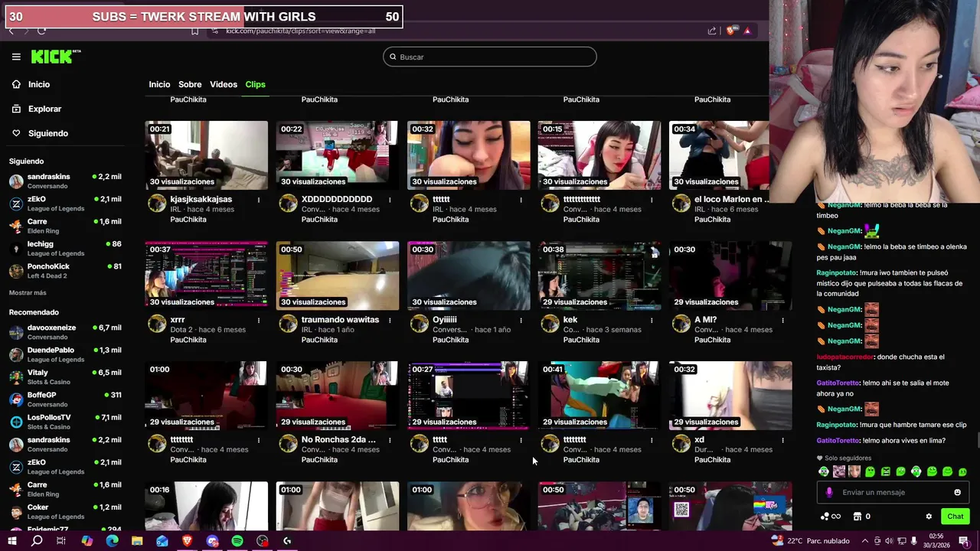Click avatar beside xrrr clip
The width and height of the screenshot is (980, 551).
(157, 324)
